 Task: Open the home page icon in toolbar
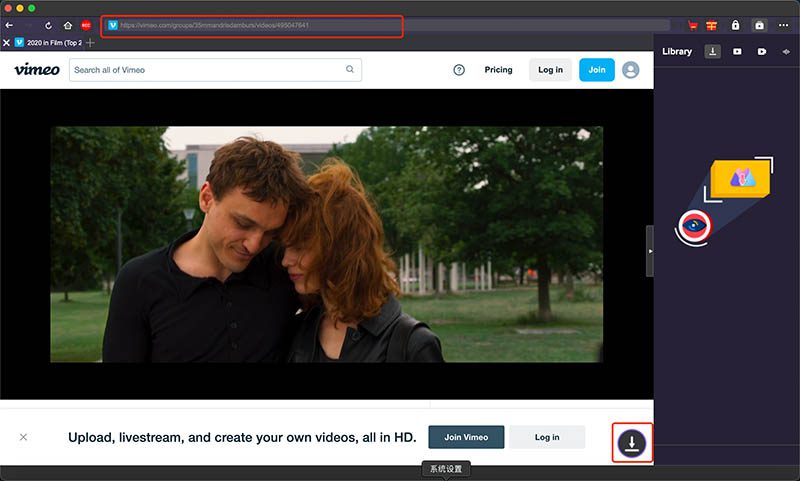[x=67, y=25]
